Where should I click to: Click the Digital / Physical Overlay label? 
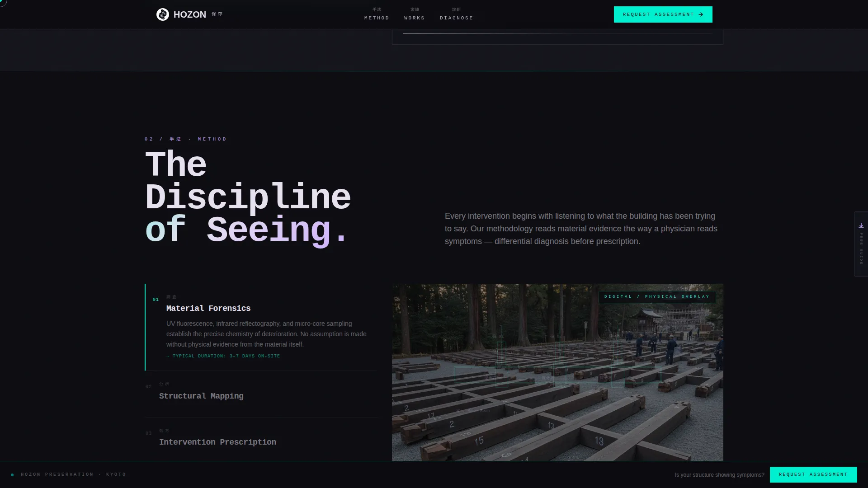pos(657,297)
